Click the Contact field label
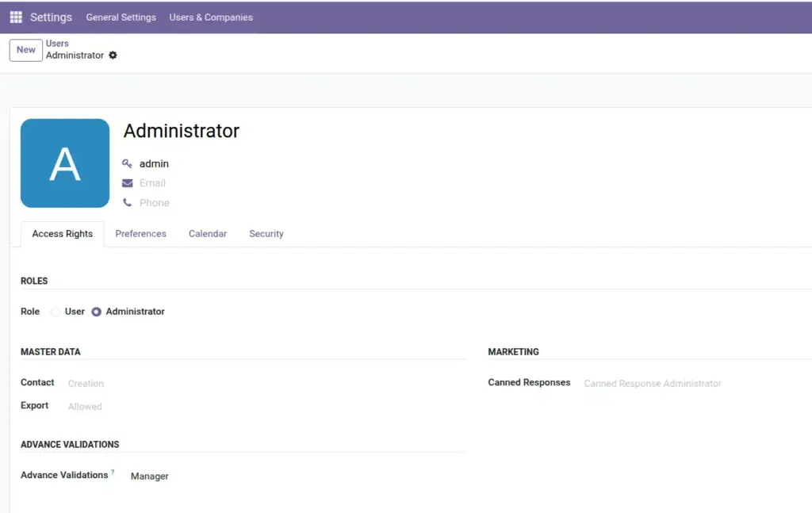This screenshot has height=513, width=812. (x=37, y=382)
